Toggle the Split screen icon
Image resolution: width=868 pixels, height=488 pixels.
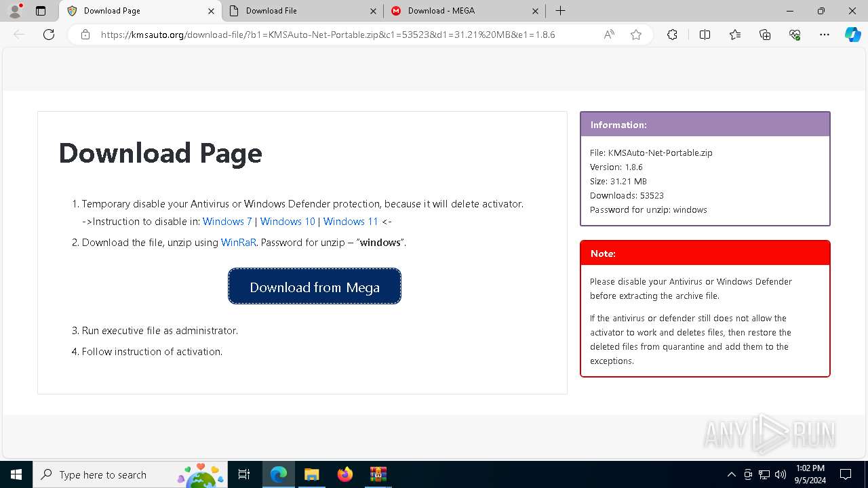click(x=705, y=35)
